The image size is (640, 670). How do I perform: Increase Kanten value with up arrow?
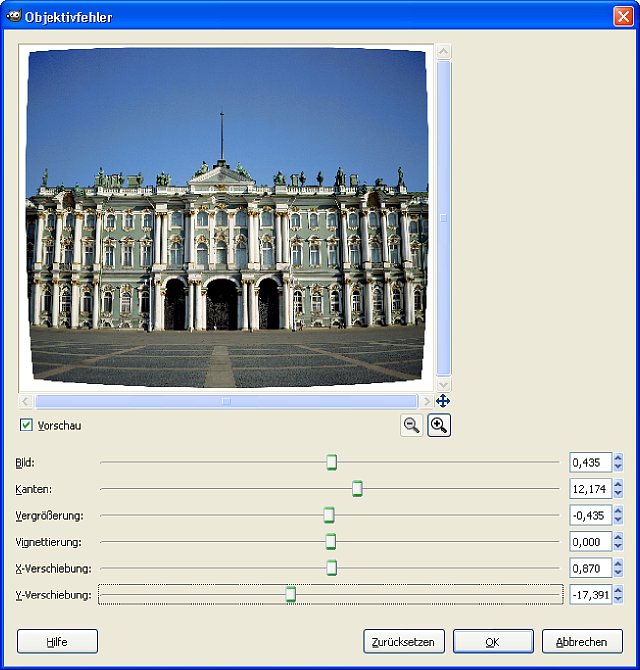(618, 484)
